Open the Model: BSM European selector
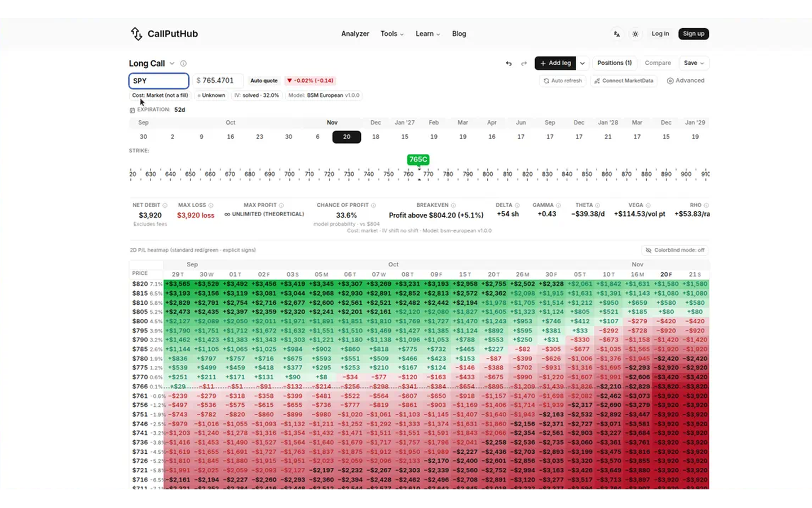Image resolution: width=812 pixels, height=508 pixels. coord(324,95)
